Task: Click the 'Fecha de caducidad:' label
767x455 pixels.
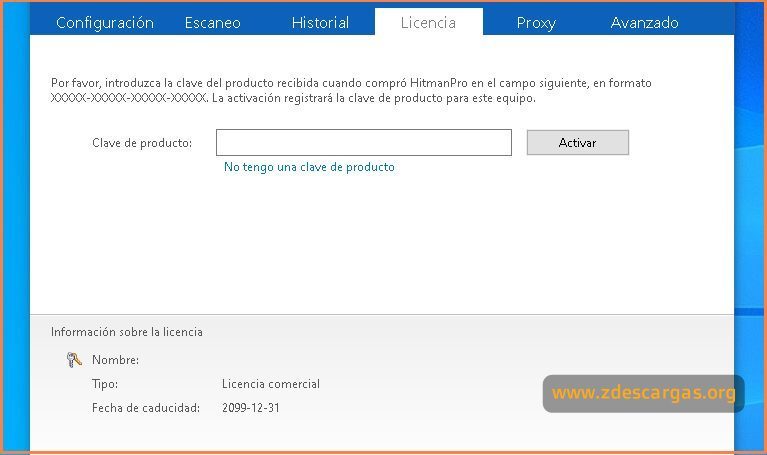Action: (x=146, y=408)
